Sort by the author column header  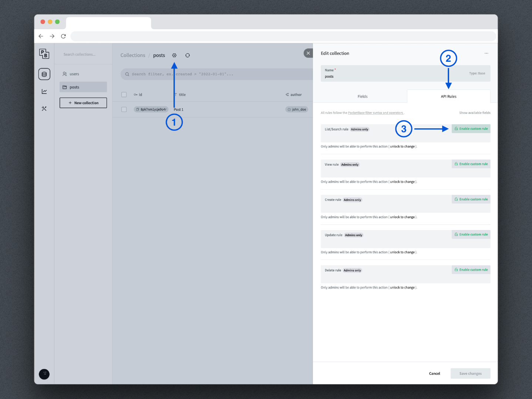294,95
